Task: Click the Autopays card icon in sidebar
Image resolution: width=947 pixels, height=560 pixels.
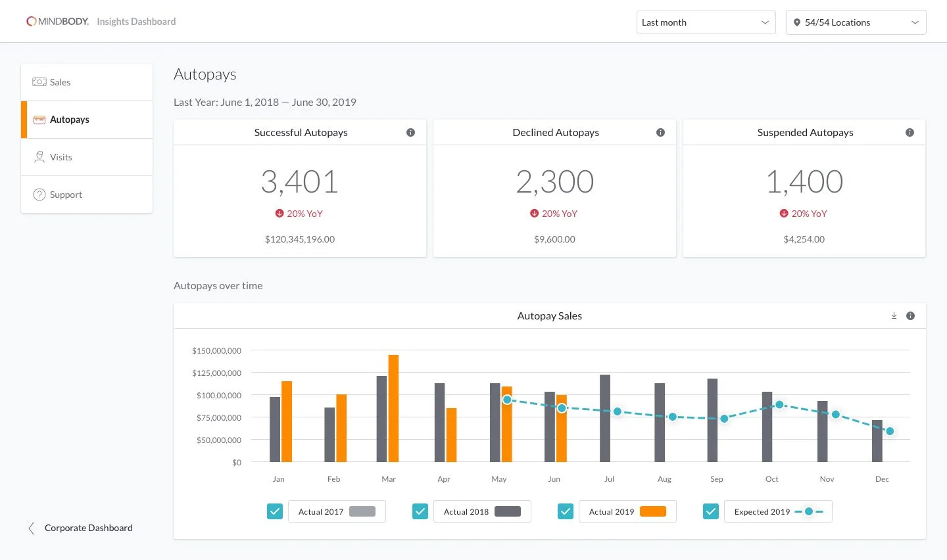Action: point(39,120)
